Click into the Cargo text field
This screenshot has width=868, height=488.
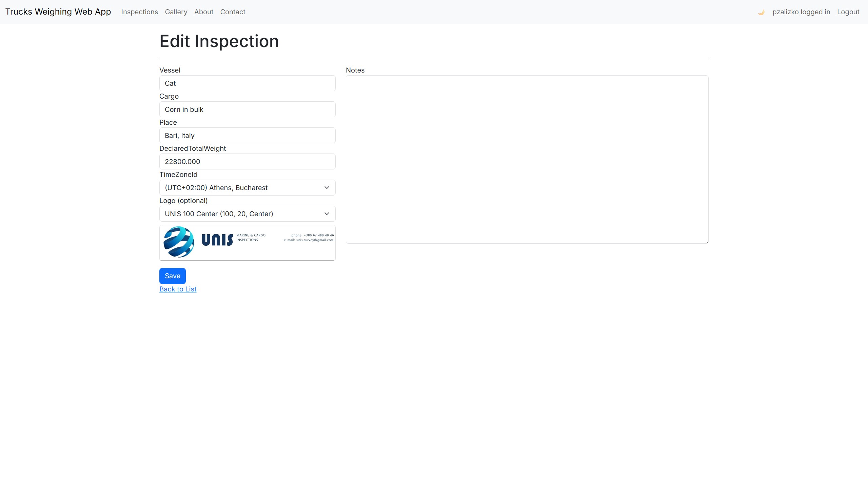point(247,109)
